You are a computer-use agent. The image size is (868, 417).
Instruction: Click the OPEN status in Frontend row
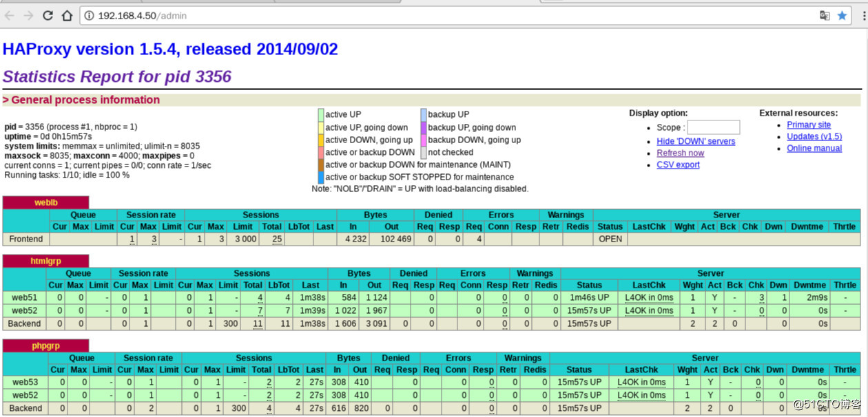pos(610,239)
